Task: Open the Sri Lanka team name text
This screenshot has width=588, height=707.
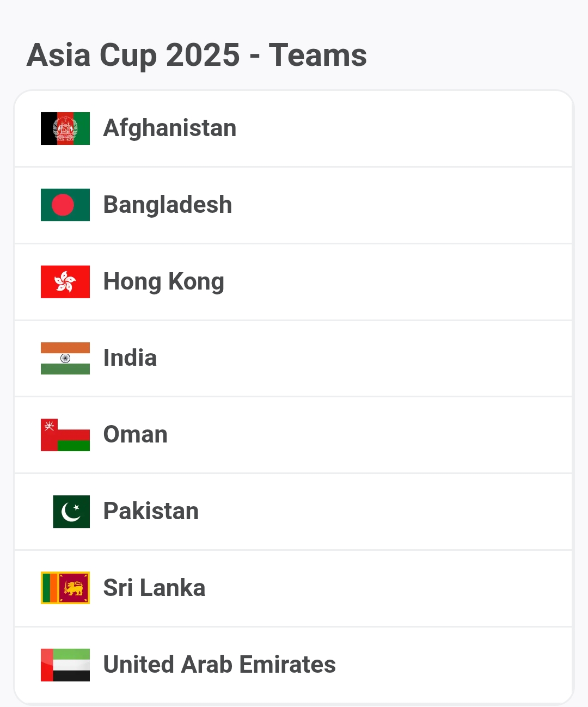Action: tap(154, 588)
